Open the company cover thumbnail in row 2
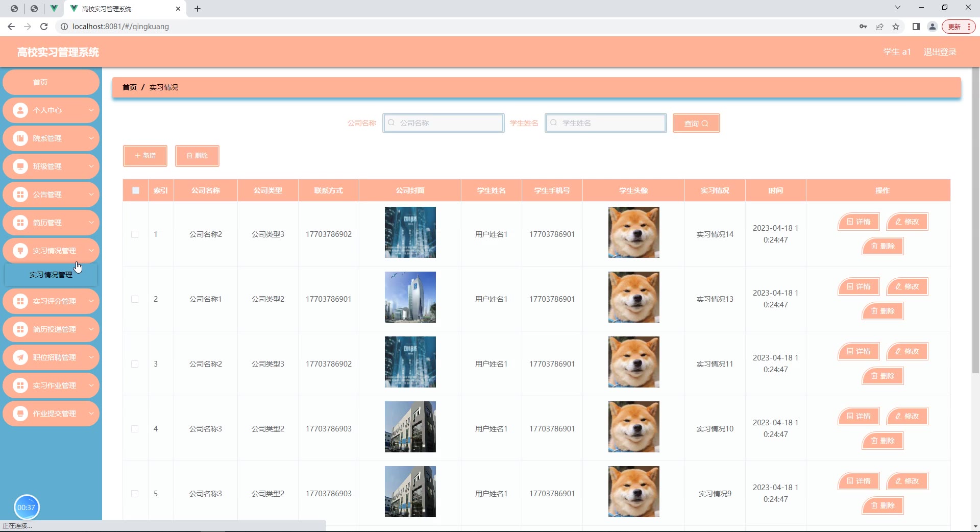Screen dimensions: 980x532 [410, 297]
